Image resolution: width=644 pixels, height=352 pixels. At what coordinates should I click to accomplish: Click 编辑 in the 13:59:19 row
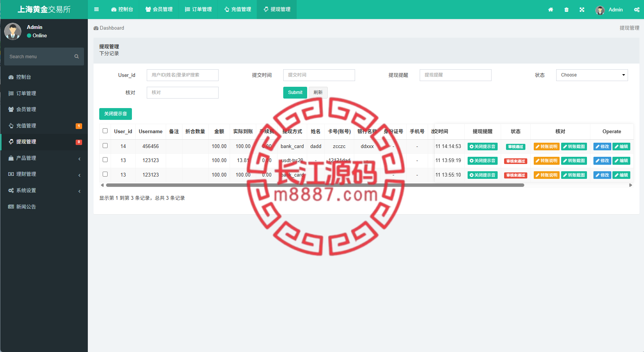coord(621,161)
